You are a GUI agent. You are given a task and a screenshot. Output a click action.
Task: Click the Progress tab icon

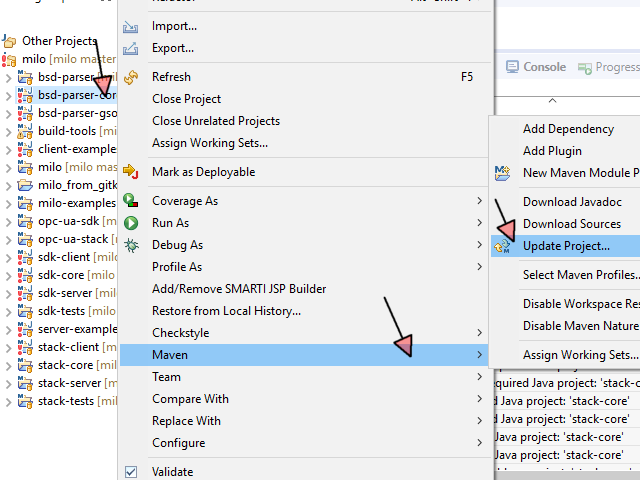[x=584, y=68]
